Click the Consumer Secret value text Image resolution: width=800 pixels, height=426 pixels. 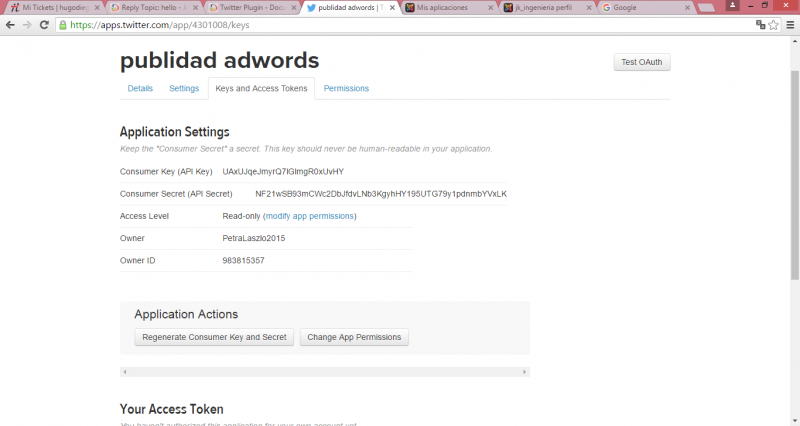point(381,194)
